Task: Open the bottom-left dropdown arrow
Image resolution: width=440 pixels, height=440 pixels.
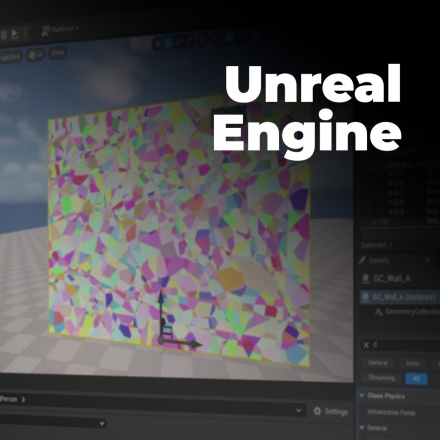Action: tap(102, 424)
